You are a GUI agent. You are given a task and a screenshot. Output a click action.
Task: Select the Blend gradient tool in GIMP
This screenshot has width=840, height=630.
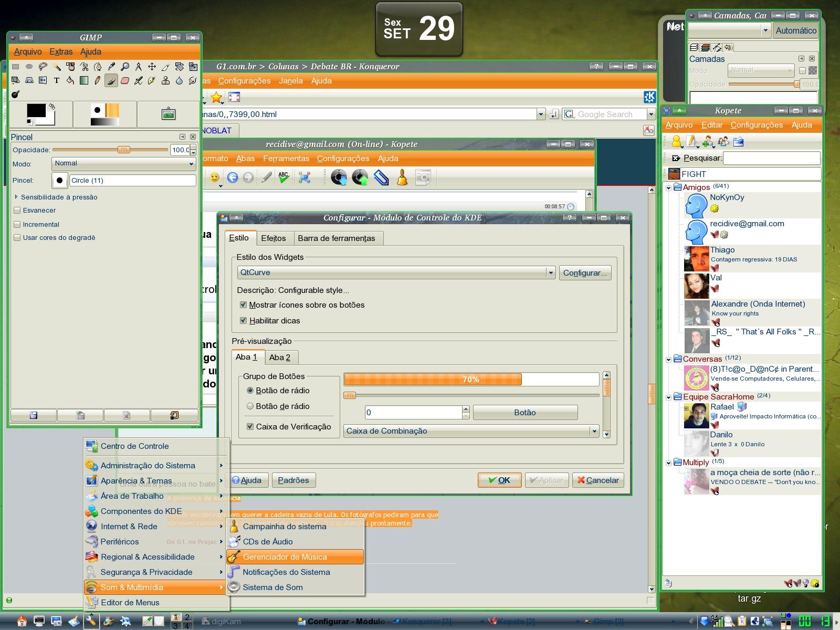point(84,80)
